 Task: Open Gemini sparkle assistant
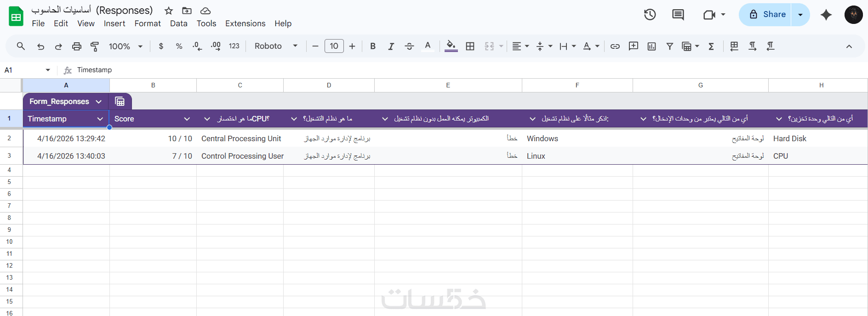pyautogui.click(x=826, y=15)
